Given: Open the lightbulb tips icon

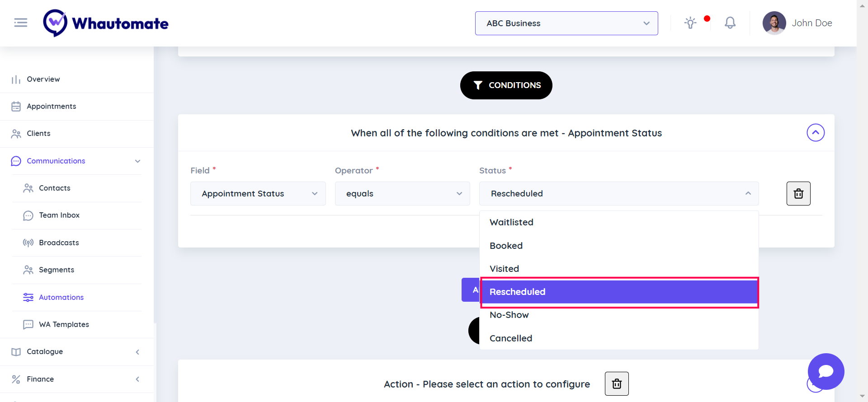Looking at the screenshot, I should [x=690, y=23].
